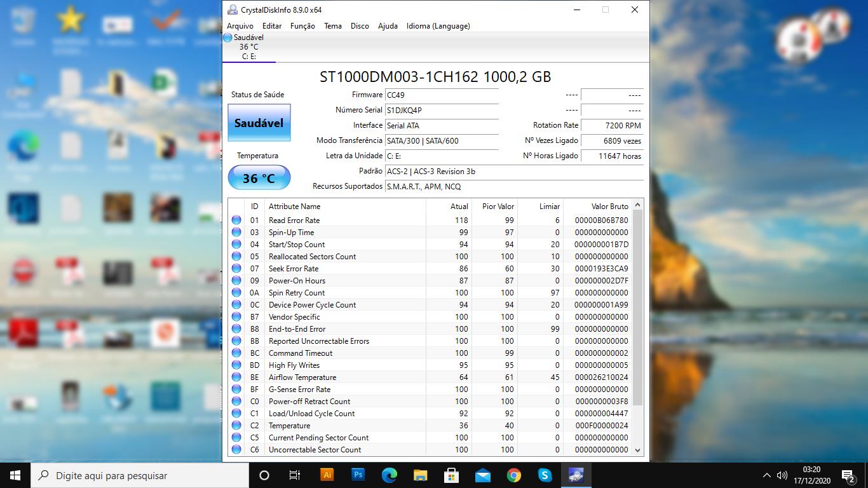Click the status icon for Uncorrectable Sector Count

tap(236, 450)
